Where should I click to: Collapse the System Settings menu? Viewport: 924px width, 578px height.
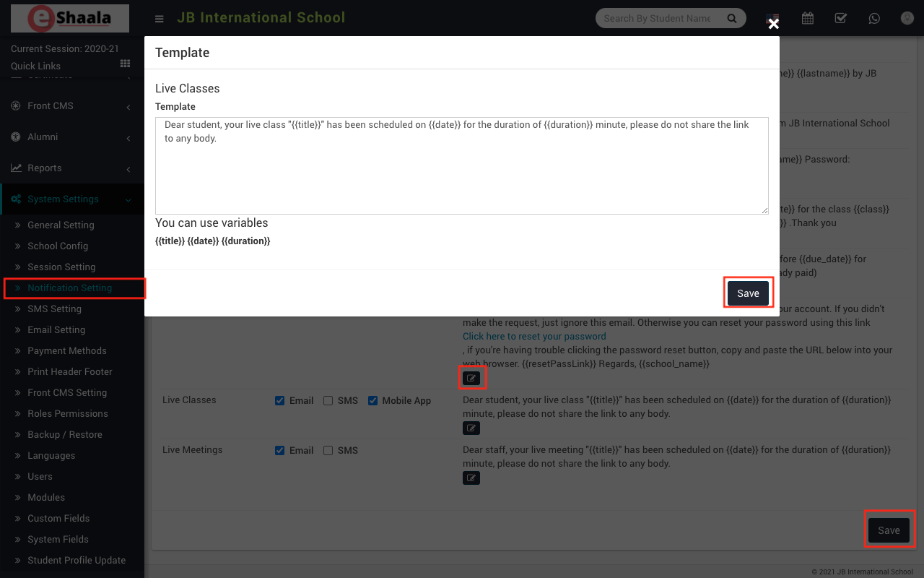pos(72,199)
